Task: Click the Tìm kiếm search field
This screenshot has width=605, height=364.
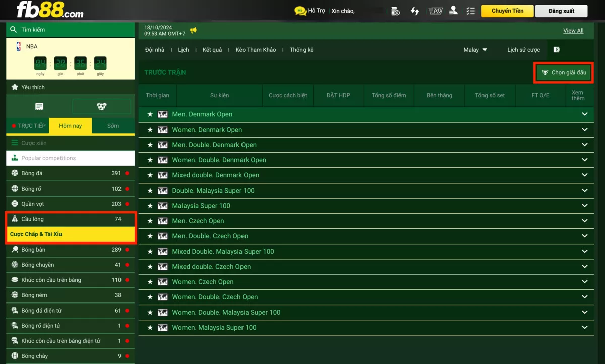Action: tap(71, 30)
